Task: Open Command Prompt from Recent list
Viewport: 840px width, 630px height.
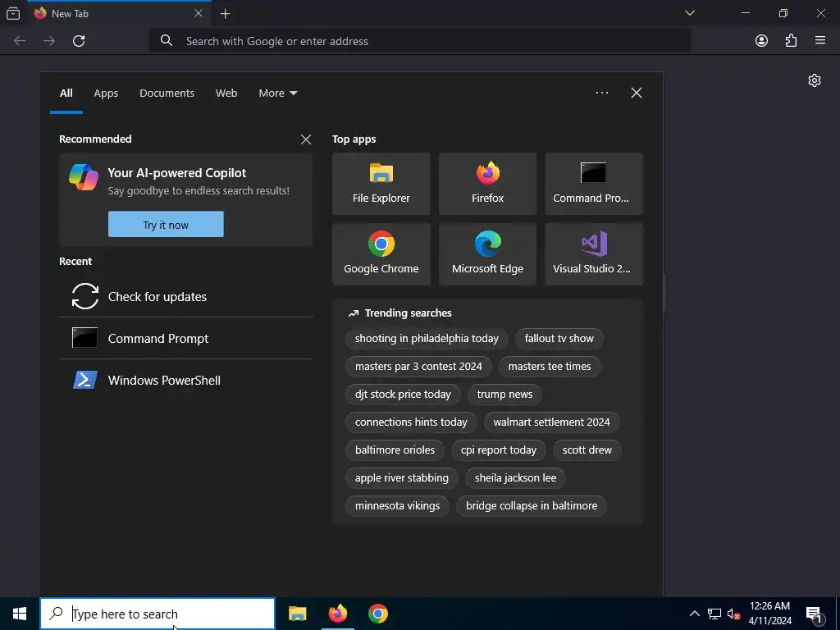Action: (186, 338)
